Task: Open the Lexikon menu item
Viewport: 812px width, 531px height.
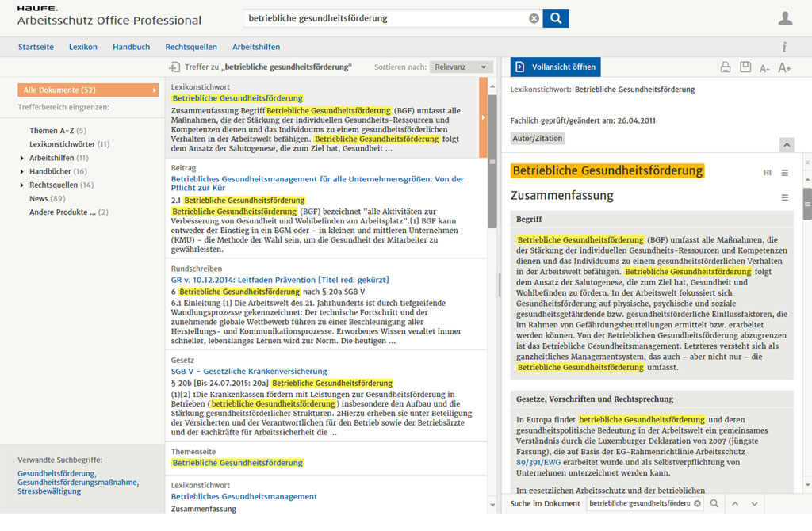Action: click(82, 47)
